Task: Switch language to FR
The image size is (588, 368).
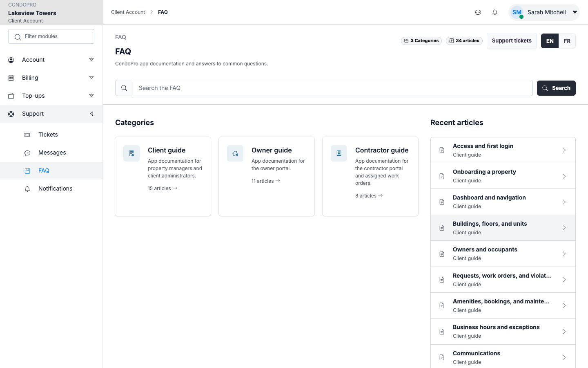Action: pos(567,41)
